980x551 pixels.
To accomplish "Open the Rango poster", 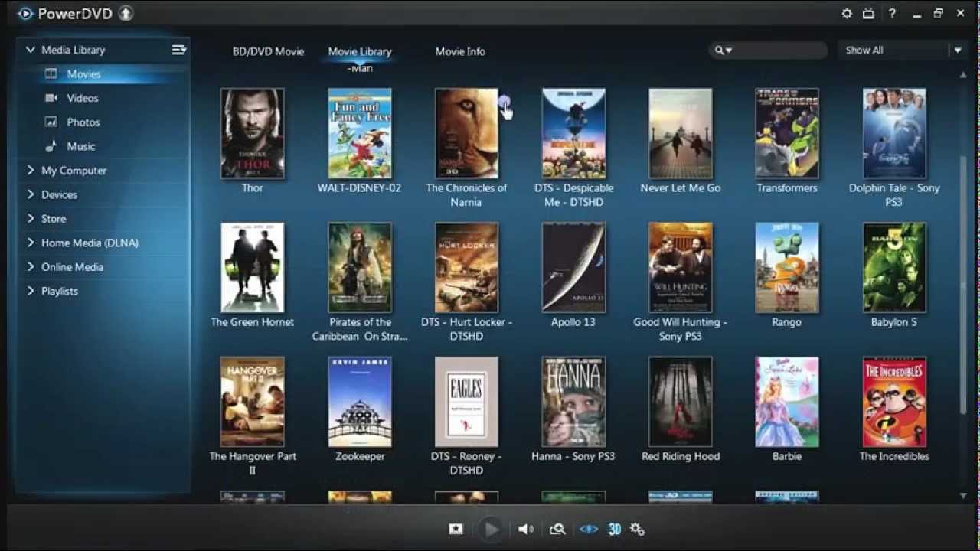I will pos(787,267).
